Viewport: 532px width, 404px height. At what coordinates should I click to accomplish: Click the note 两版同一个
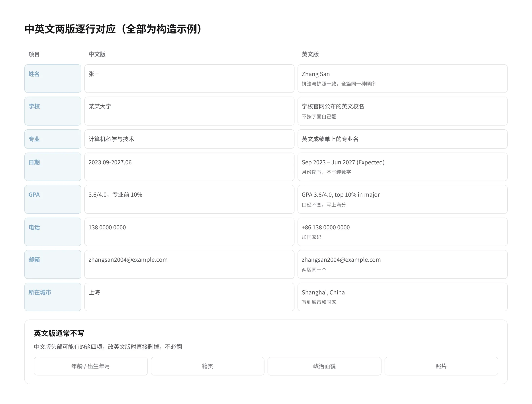314,270
